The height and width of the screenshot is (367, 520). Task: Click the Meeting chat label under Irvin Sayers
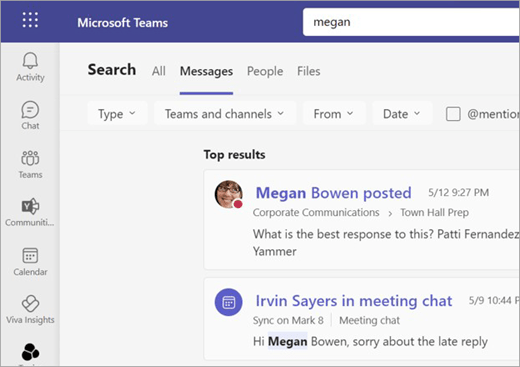pos(369,320)
